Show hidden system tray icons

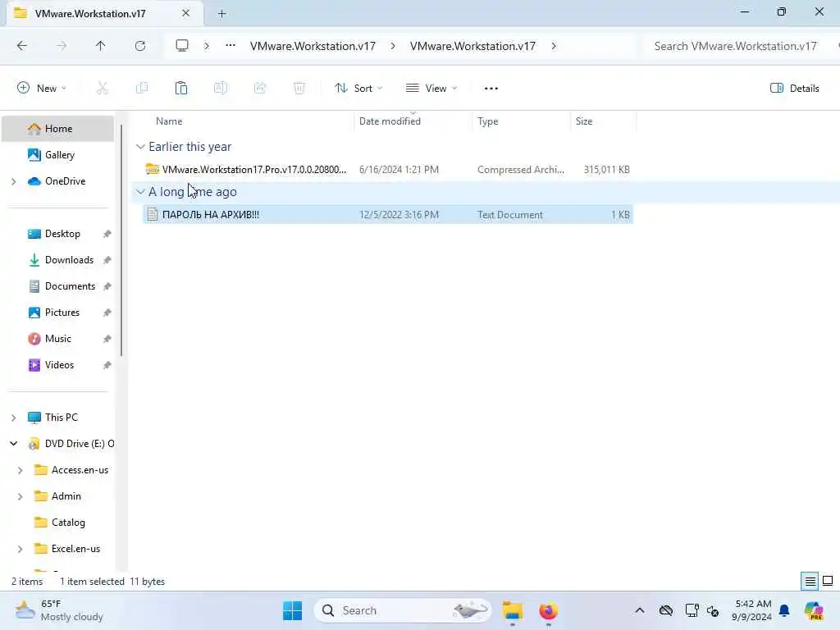coord(640,610)
